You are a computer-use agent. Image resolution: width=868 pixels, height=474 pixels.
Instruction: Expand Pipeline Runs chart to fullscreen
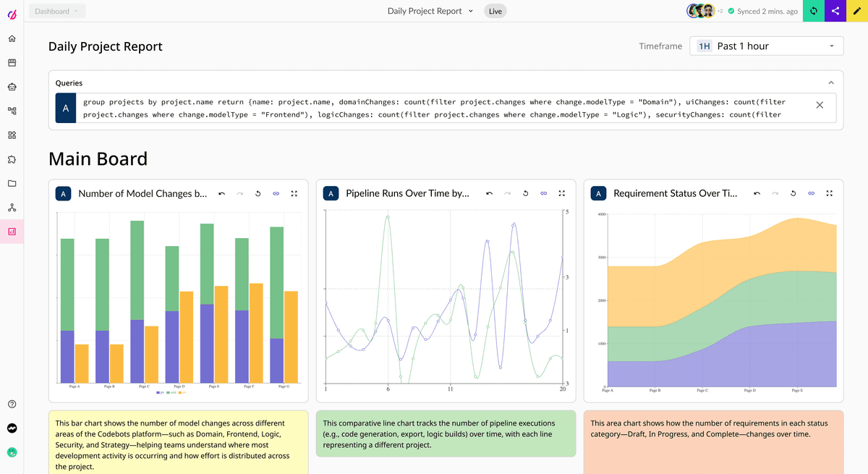click(x=561, y=193)
